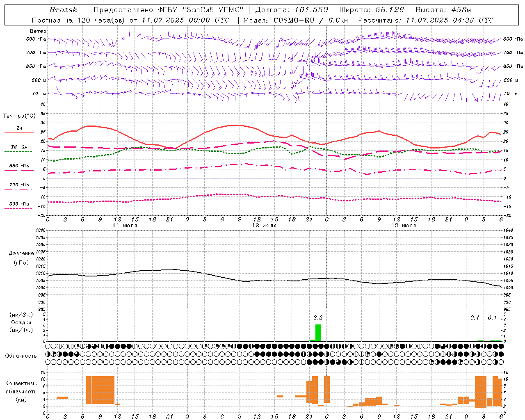The height and width of the screenshot is (420, 525).
Task: Click the 'Тем-ра(°C)' temperature panel label
Action: click(x=19, y=116)
